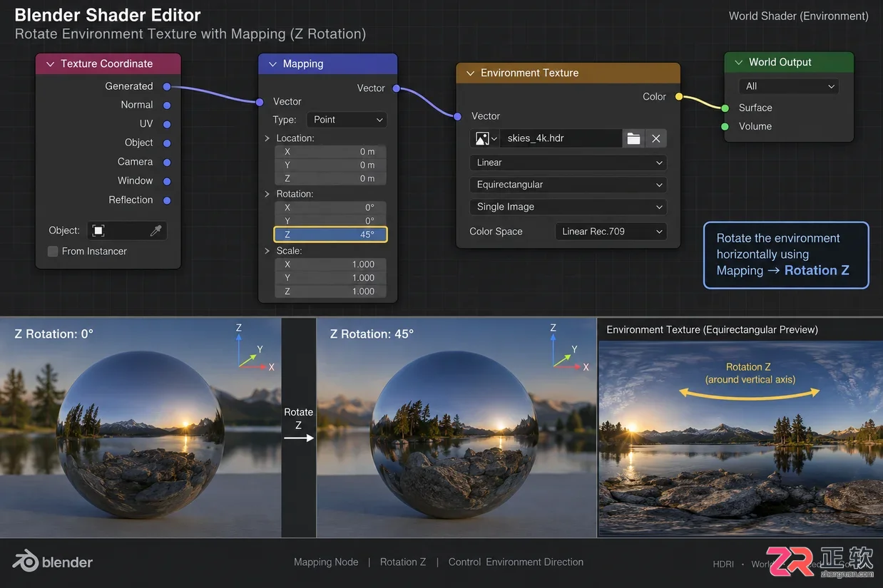Click the Rotation Z footer text
This screenshot has width=883, height=588.
[x=403, y=562]
